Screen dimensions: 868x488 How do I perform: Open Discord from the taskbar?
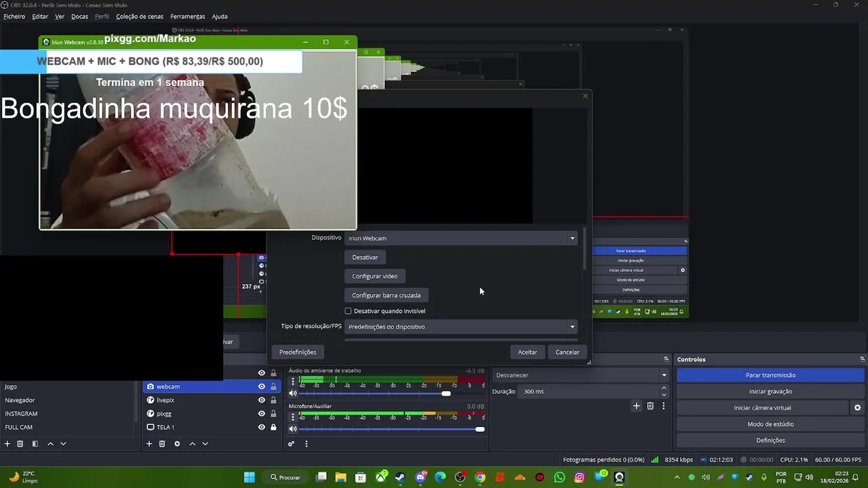click(420, 477)
